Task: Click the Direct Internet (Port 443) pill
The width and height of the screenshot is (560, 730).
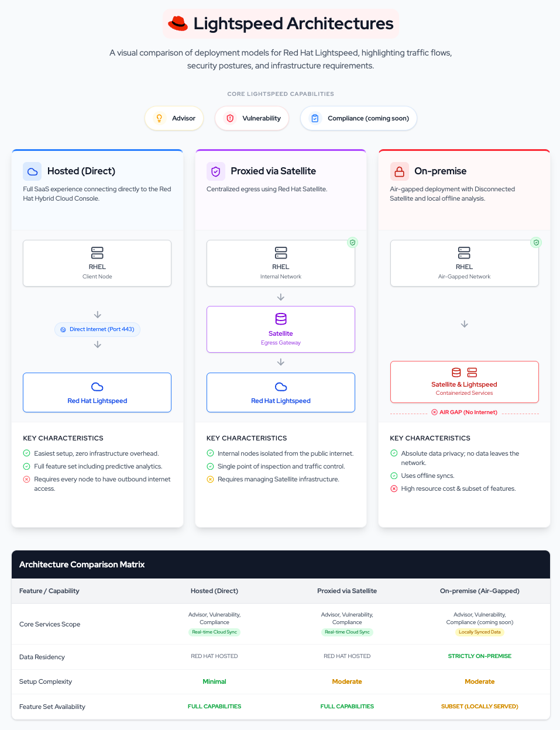Action: [x=97, y=329]
